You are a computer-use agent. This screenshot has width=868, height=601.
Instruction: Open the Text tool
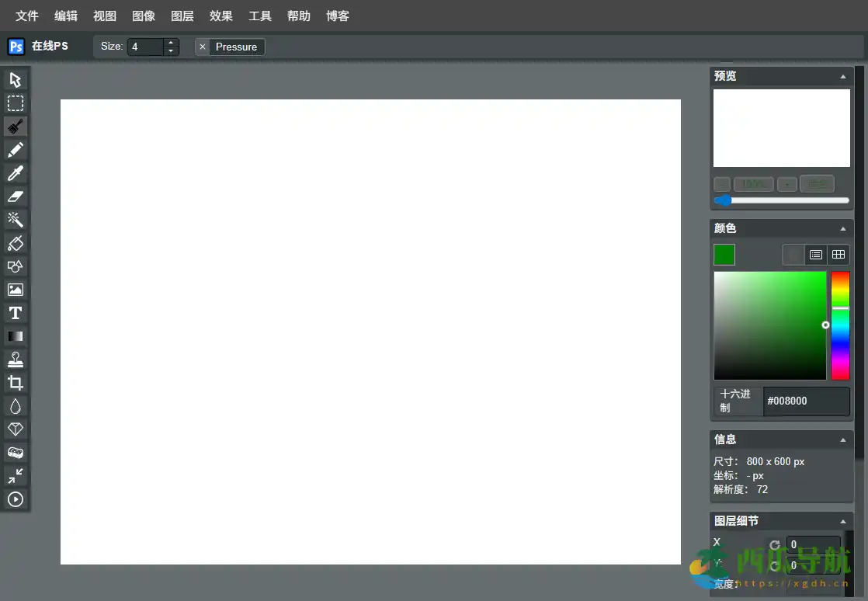pyautogui.click(x=16, y=312)
